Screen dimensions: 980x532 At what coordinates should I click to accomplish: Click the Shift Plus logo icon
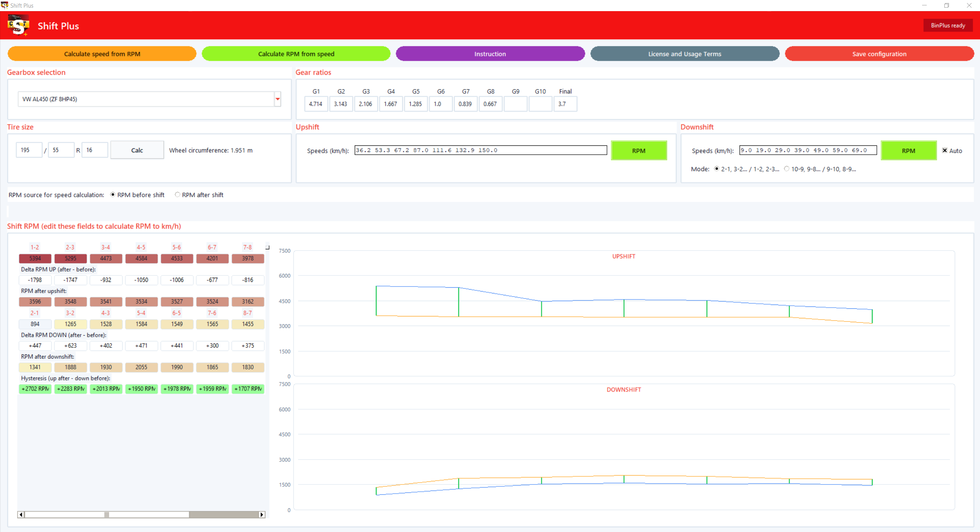point(18,25)
